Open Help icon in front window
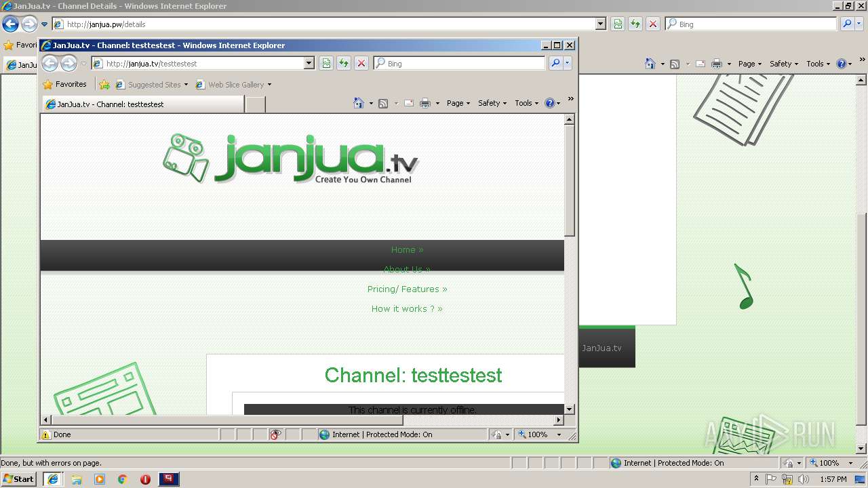This screenshot has width=868, height=488. [550, 103]
